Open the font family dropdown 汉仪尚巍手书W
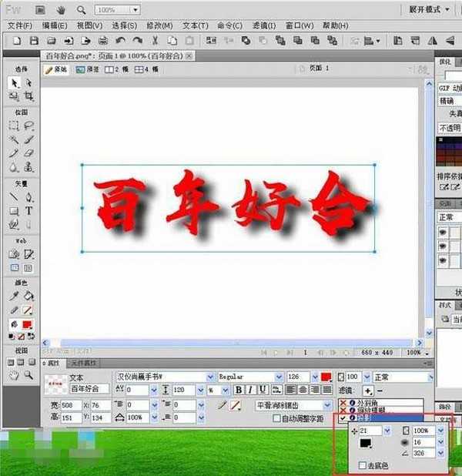 (209, 377)
